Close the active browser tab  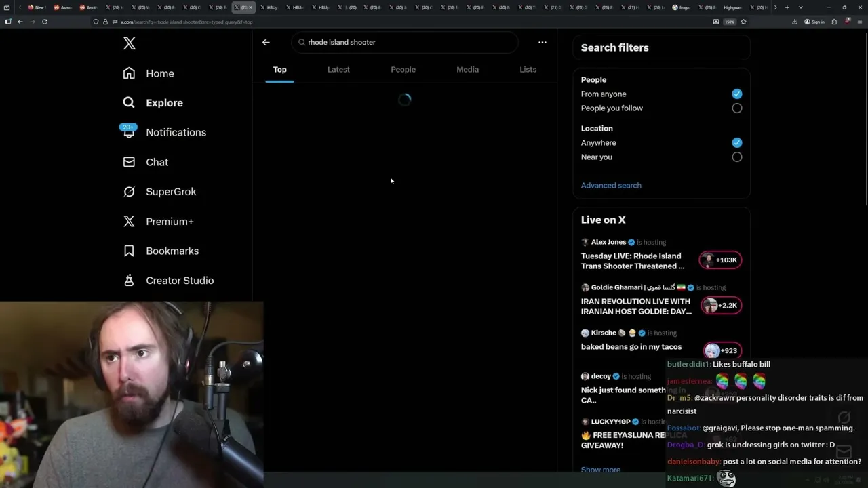coord(250,7)
